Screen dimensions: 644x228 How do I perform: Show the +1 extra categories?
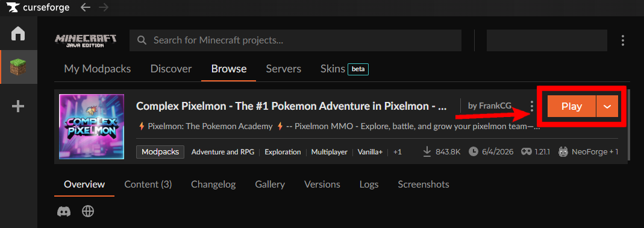(x=397, y=152)
